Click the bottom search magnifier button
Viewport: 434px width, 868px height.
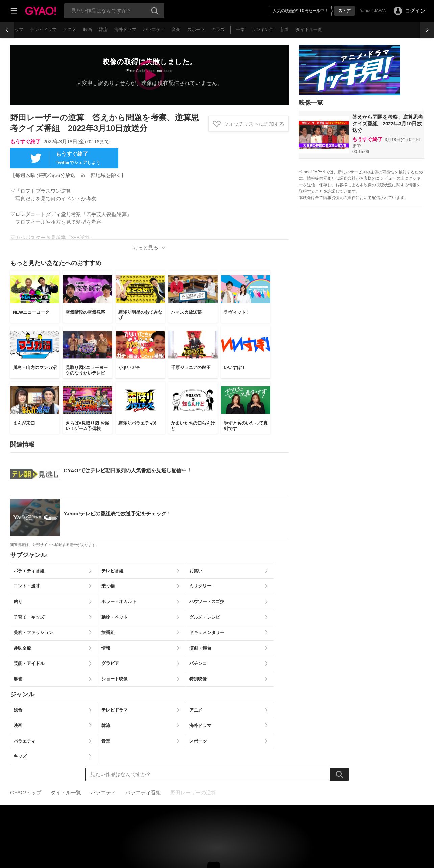pos(339,774)
